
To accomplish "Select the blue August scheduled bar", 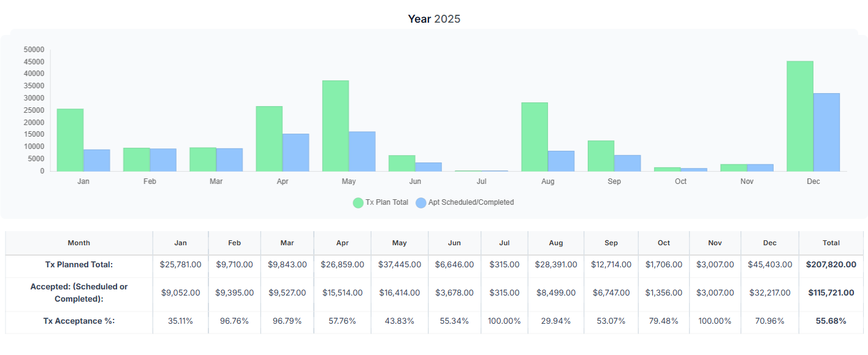I will (x=562, y=161).
